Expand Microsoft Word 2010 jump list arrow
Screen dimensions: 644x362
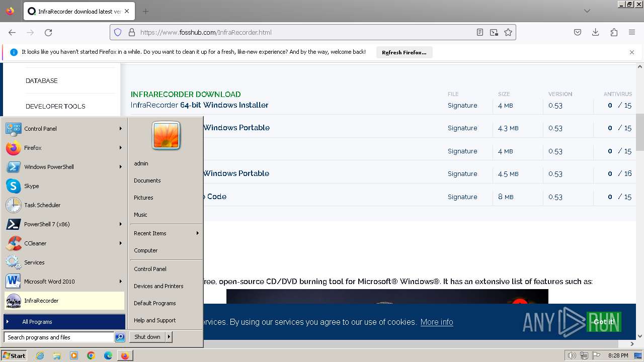120,282
